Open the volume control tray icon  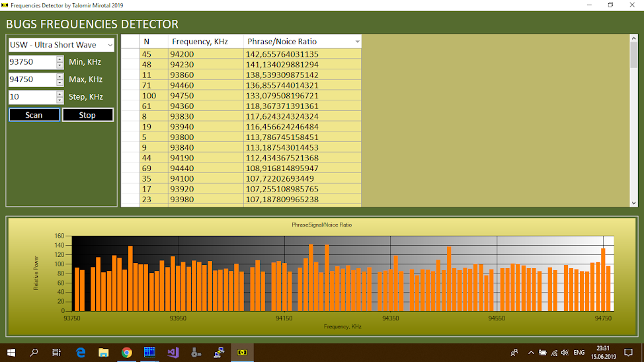[565, 353]
